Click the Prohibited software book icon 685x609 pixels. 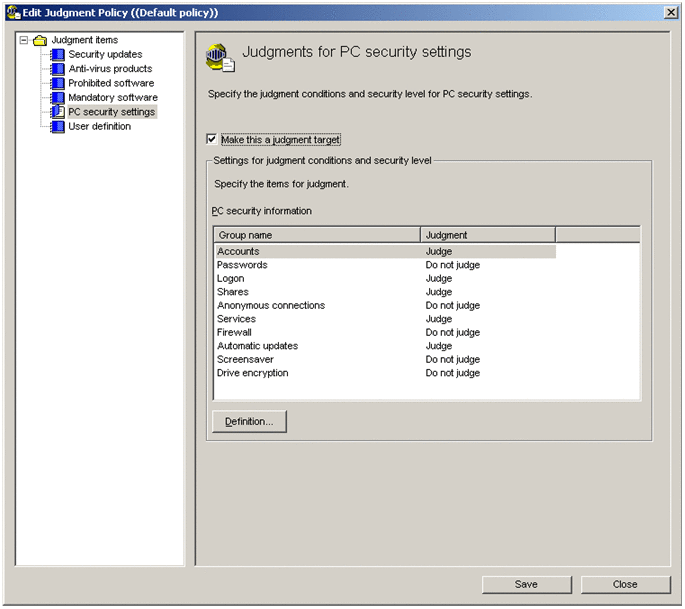pyautogui.click(x=57, y=83)
